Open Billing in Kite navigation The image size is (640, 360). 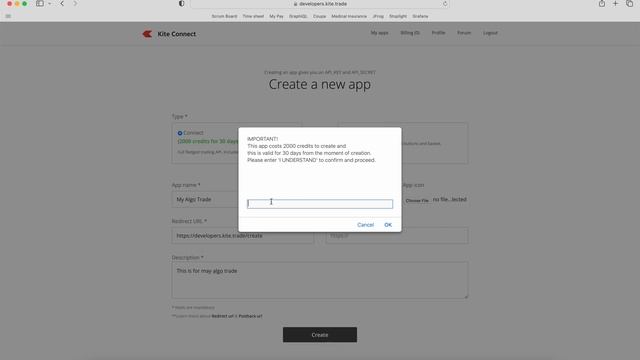click(410, 33)
